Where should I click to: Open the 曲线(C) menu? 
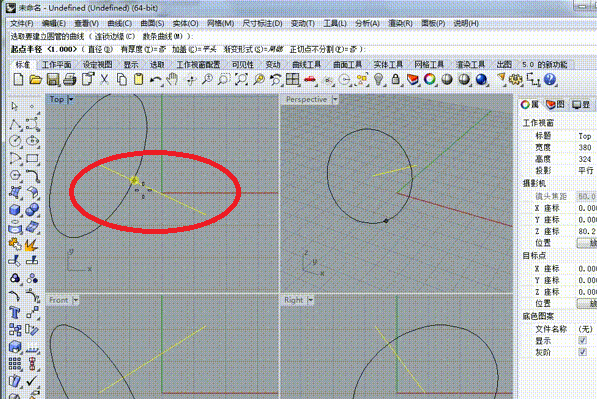pos(120,23)
